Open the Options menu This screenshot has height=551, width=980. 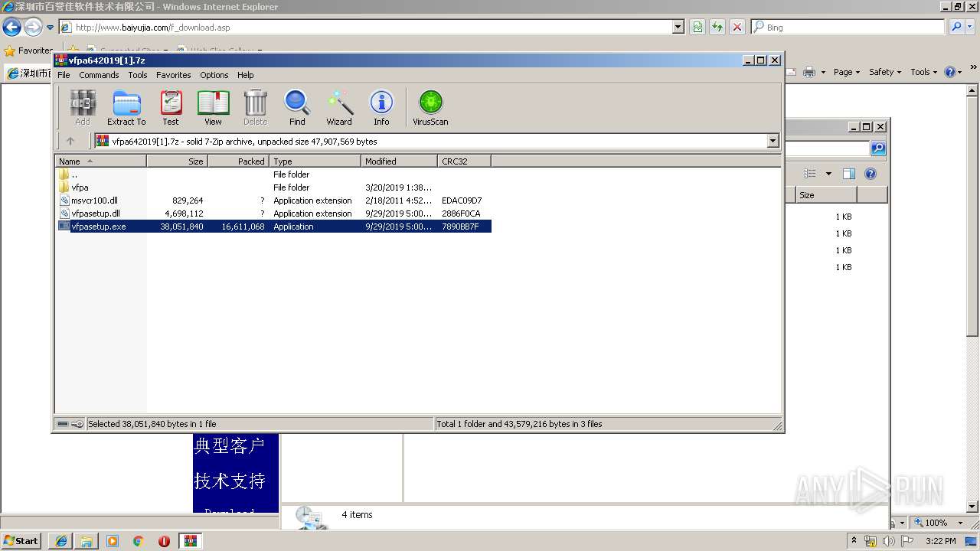coord(214,75)
